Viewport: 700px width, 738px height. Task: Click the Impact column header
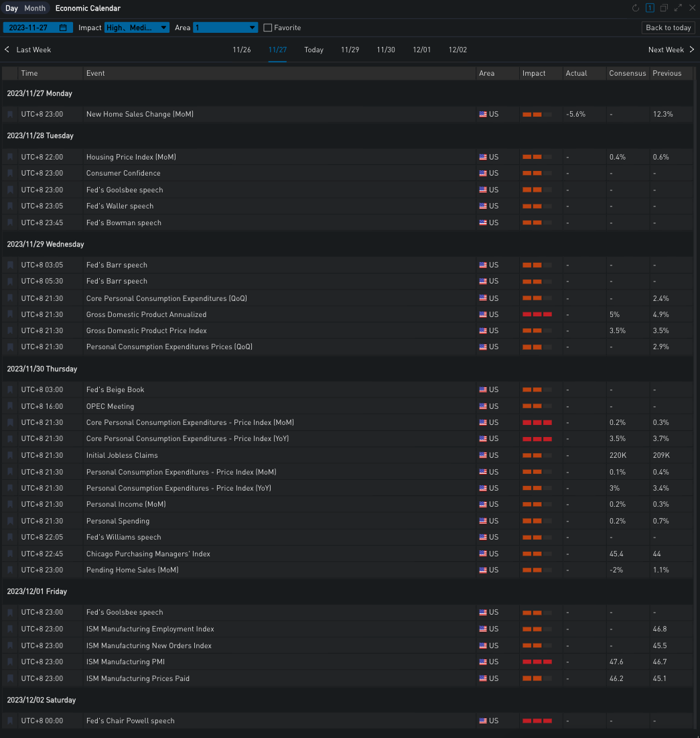point(541,74)
